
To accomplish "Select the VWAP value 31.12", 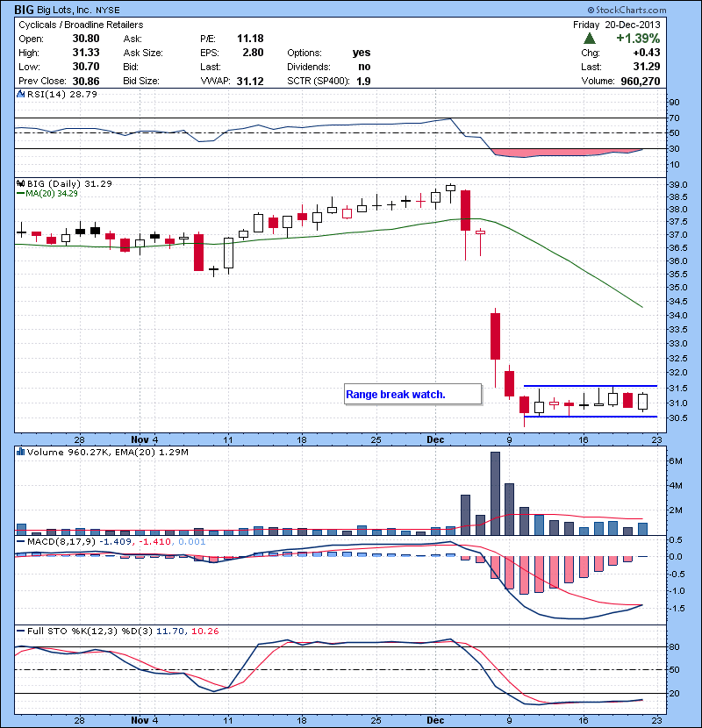I will 250,82.
